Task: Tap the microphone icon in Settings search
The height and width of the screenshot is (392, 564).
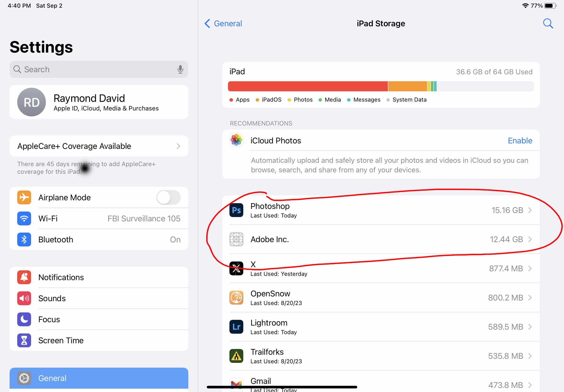Action: (180, 70)
